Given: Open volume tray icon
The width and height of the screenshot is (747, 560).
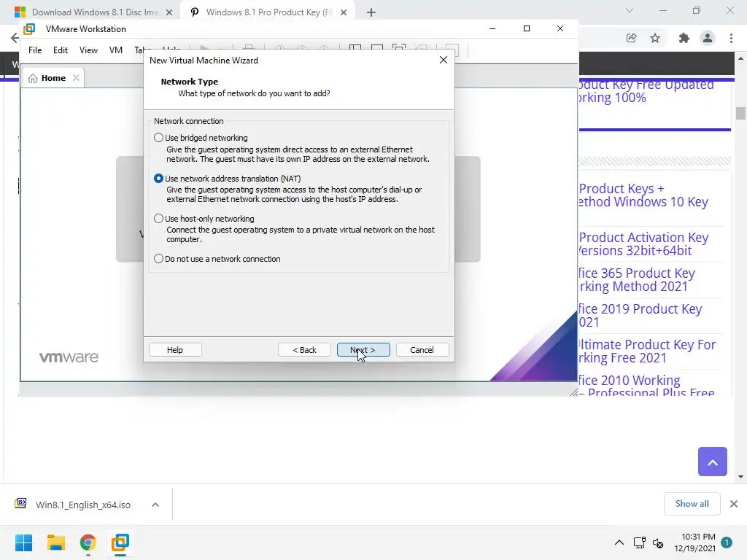Looking at the screenshot, I should [x=658, y=542].
